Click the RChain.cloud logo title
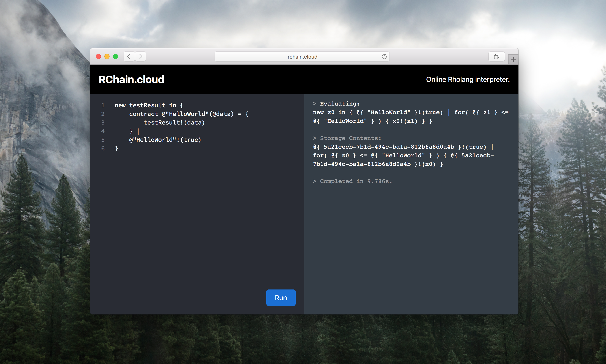 tap(131, 79)
